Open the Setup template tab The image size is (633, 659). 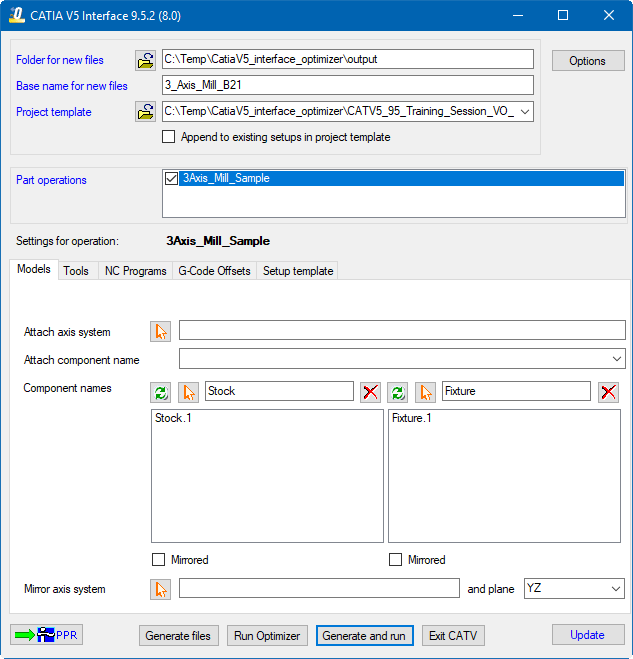pos(298,271)
